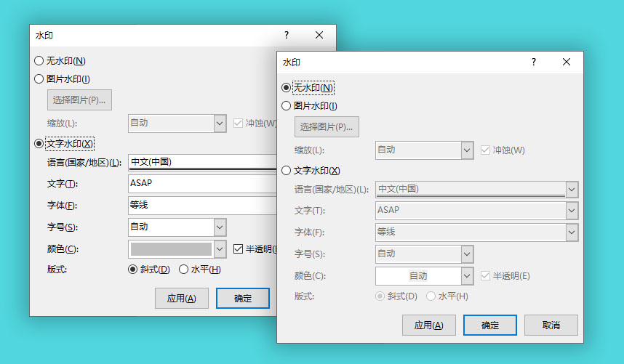
Task: Choose 水平(H) layout in front dialog
Action: point(431,296)
